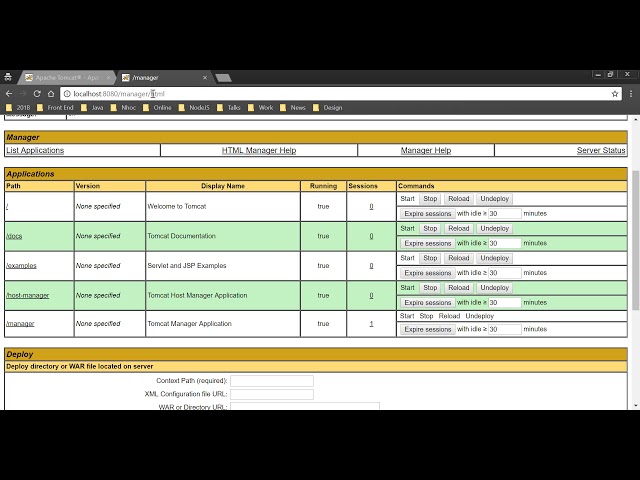
Task: View site information icon in address bar
Action: pos(67,94)
